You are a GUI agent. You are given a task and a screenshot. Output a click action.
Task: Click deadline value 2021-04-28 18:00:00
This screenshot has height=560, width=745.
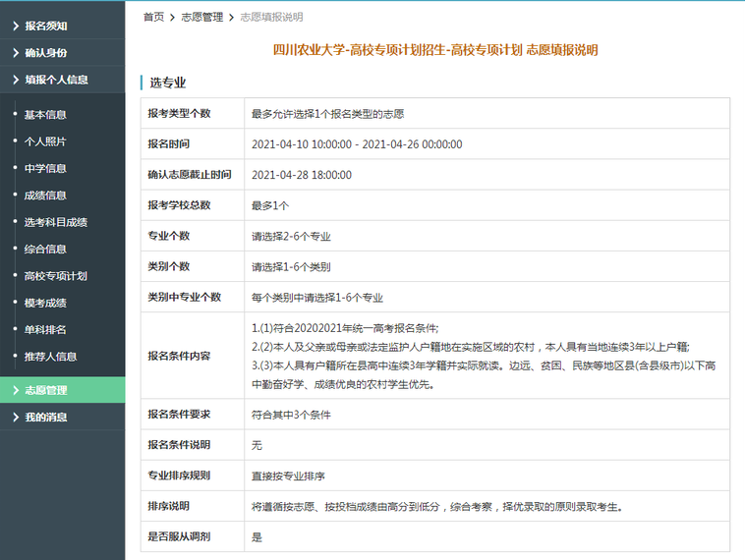[302, 175]
